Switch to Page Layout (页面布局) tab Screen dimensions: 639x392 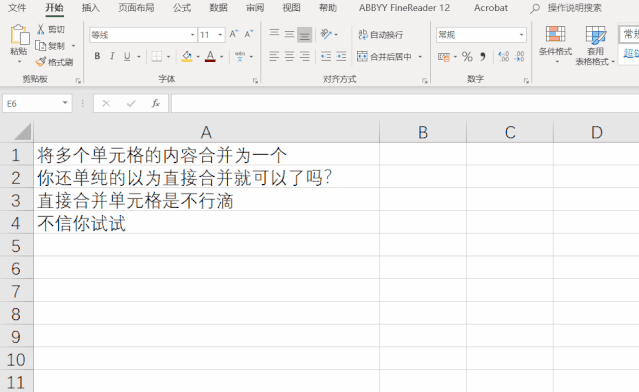click(136, 8)
